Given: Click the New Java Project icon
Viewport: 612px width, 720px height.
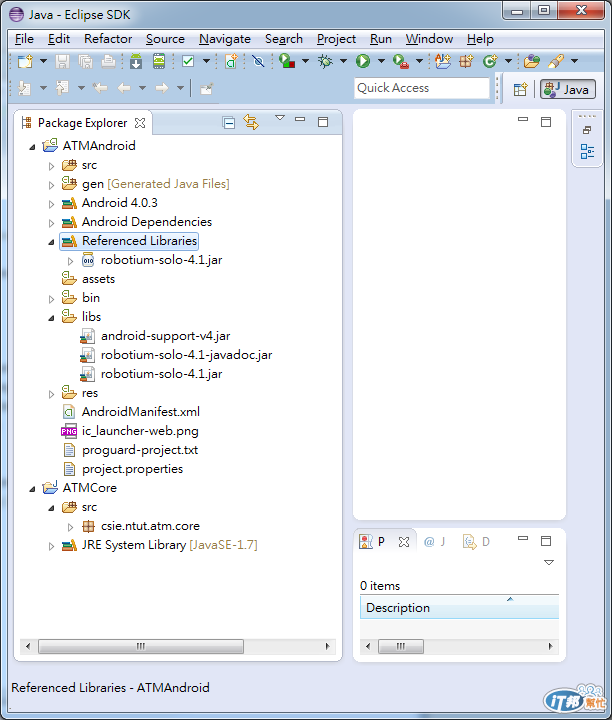Looking at the screenshot, I should click(443, 61).
